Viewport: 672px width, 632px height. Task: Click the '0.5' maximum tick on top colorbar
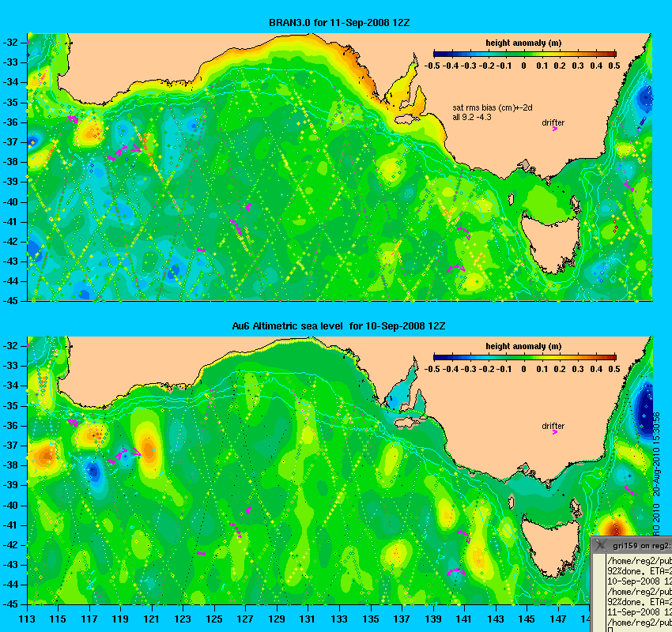point(614,66)
